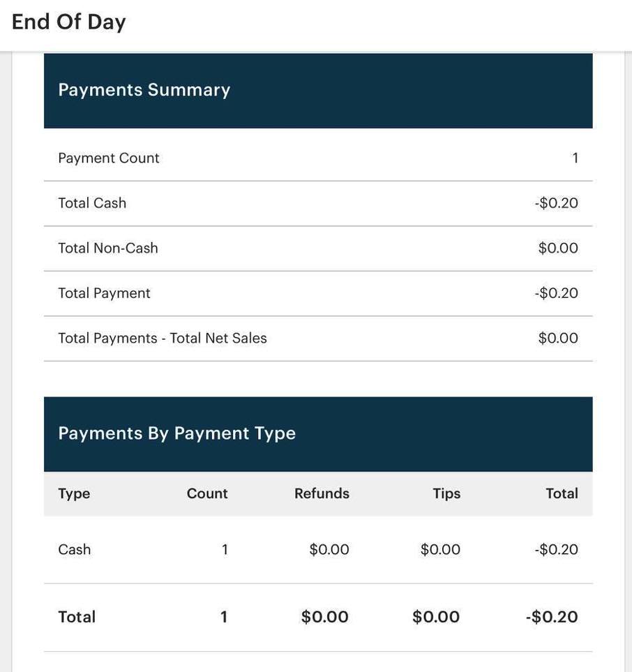
Task: Select the Refunds column header
Action: pos(322,492)
